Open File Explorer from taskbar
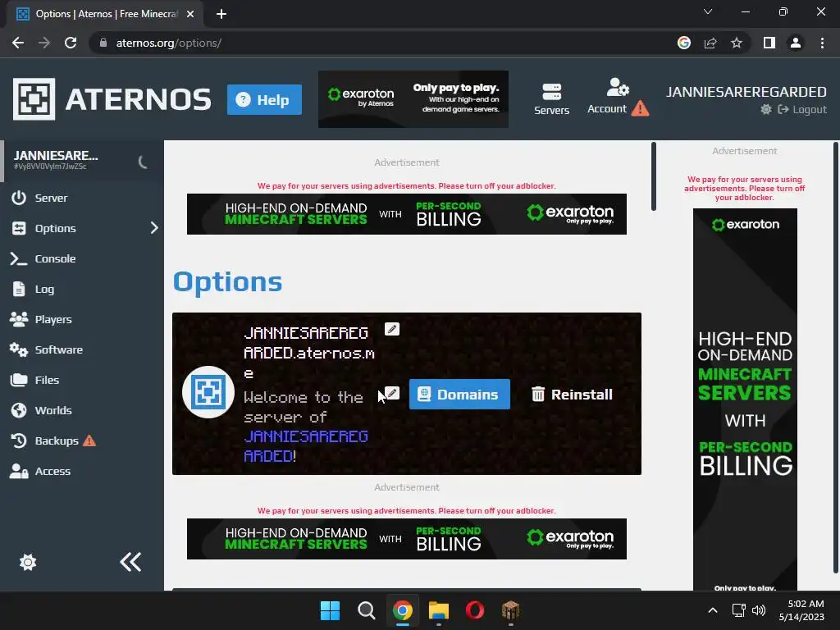The height and width of the screenshot is (630, 840). click(x=439, y=610)
